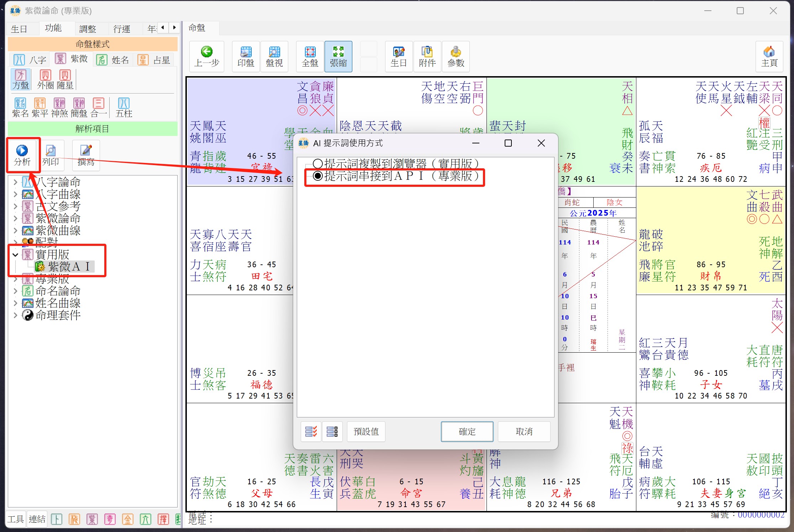Click the 撰寫 write icon

coord(86,151)
